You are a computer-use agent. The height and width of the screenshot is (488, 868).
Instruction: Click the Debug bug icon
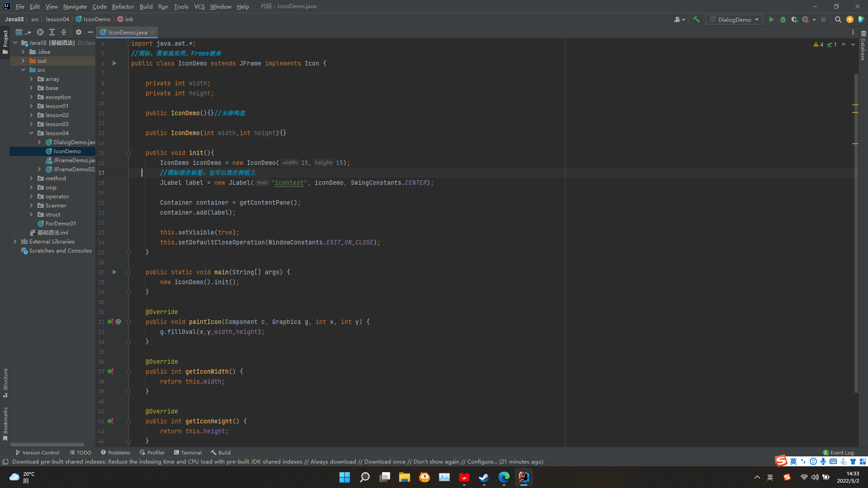(783, 19)
